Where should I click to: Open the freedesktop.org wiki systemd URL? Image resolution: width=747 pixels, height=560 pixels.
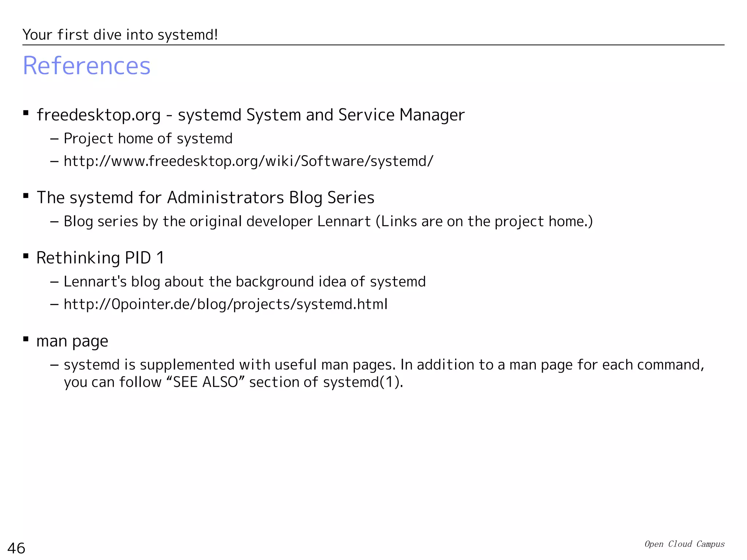pyautogui.click(x=248, y=161)
